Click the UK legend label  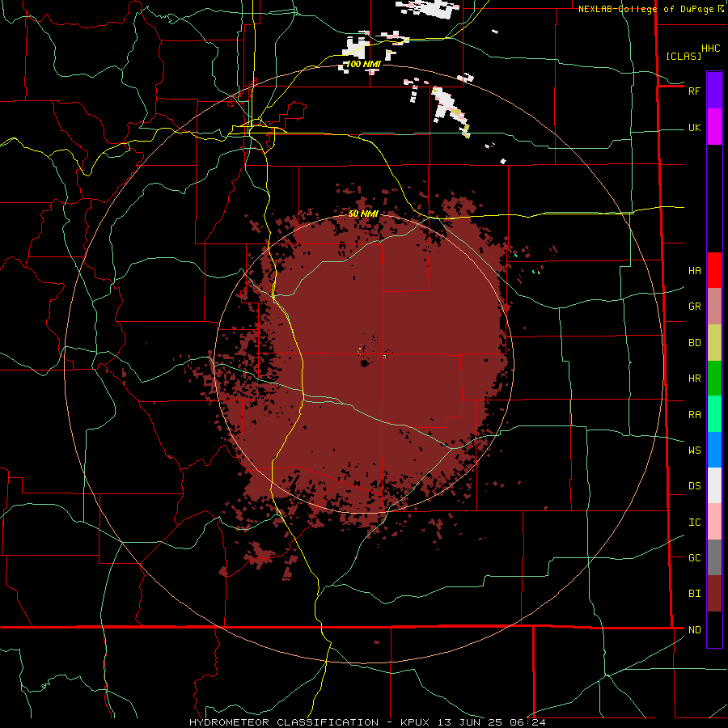coord(694,128)
